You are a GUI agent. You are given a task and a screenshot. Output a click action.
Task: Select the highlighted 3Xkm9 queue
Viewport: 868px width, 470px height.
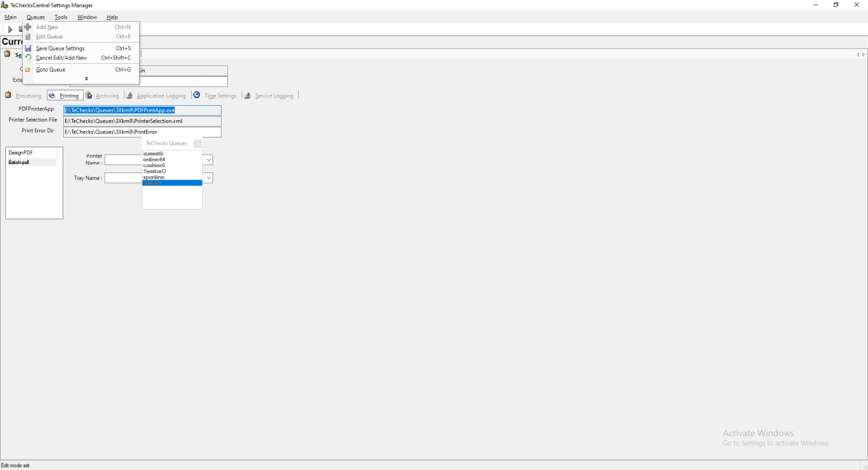click(172, 183)
